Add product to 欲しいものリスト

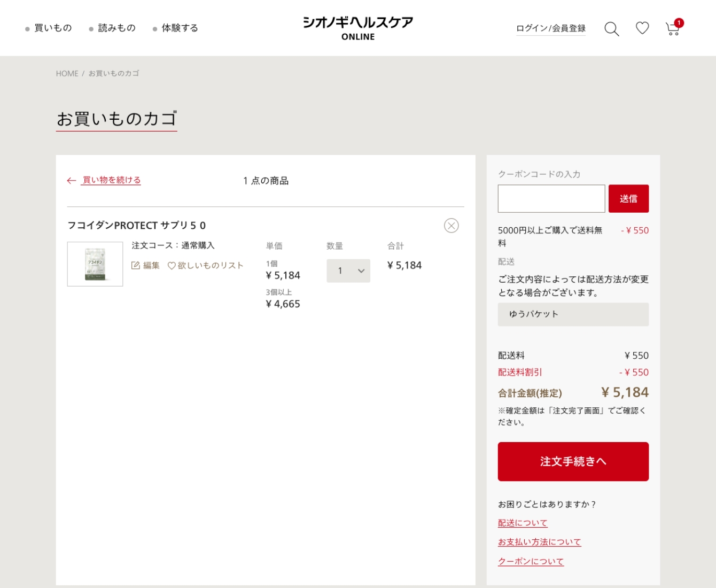(x=205, y=265)
